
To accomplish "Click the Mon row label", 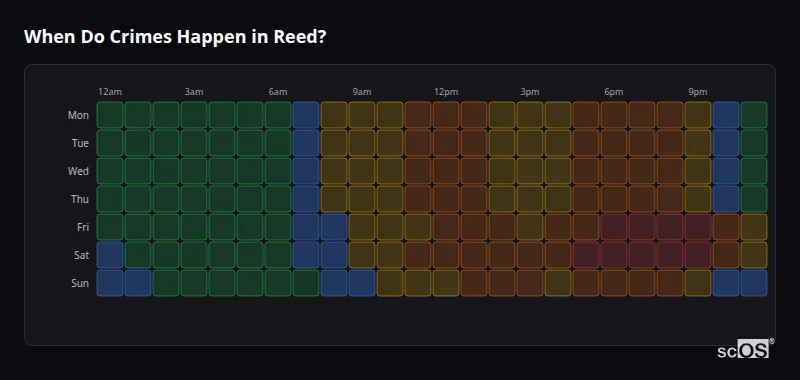I will coord(78,115).
